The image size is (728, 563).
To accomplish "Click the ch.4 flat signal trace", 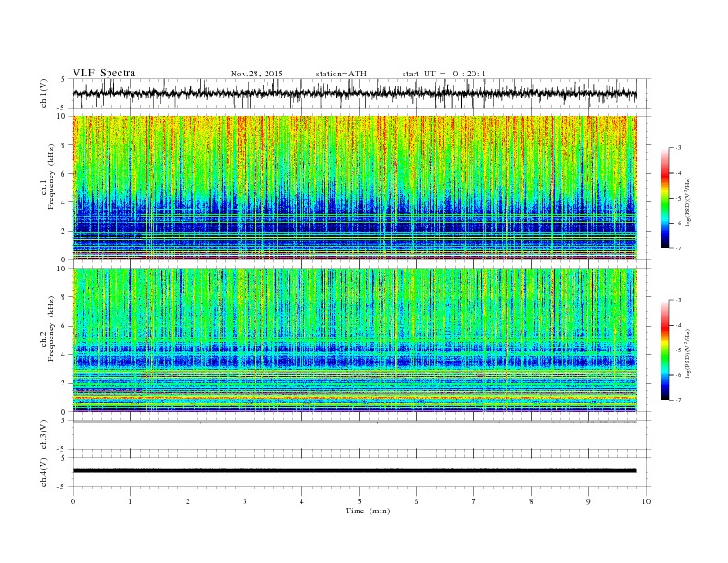I will [x=354, y=471].
